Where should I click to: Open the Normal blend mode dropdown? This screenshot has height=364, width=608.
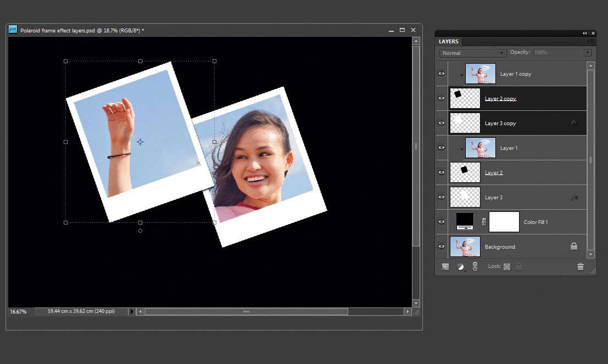point(471,52)
